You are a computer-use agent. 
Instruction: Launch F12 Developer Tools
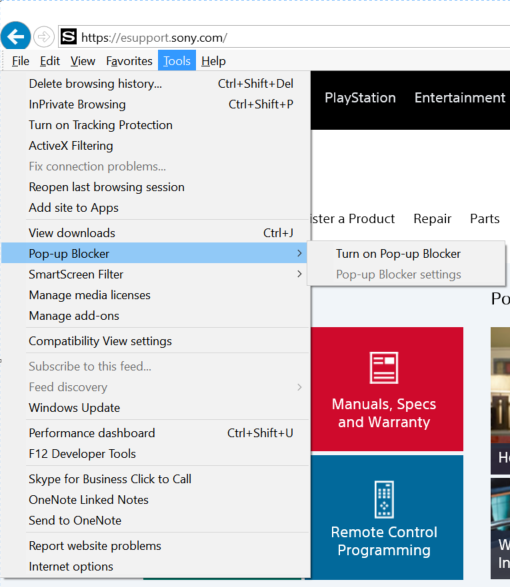click(155, 453)
